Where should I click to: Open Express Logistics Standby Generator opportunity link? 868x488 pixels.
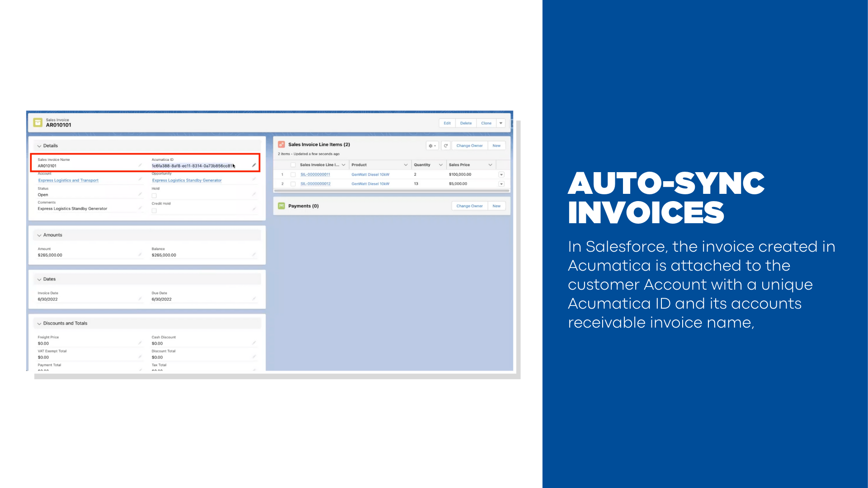(187, 180)
